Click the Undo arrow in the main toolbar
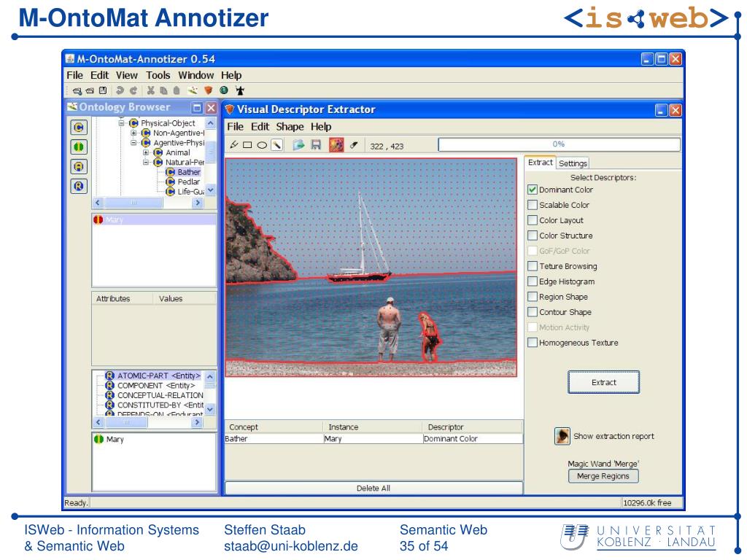Image resolution: width=747 pixels, height=560 pixels. [120, 90]
